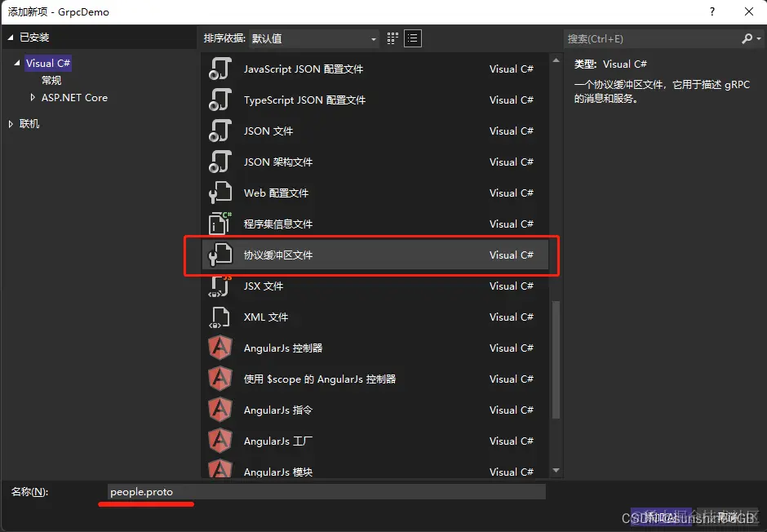Viewport: 767px width, 532px height.
Task: Click the AngularJs 工厂 template icon
Action: pyautogui.click(x=219, y=441)
